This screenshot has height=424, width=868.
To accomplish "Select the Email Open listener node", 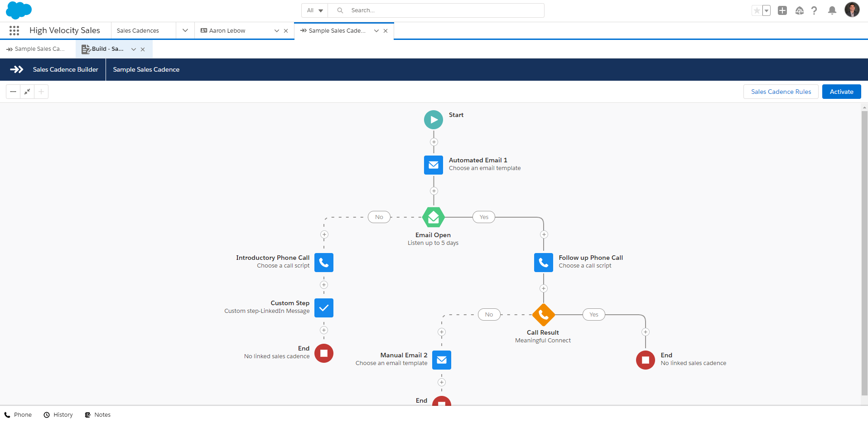I will pos(434,217).
